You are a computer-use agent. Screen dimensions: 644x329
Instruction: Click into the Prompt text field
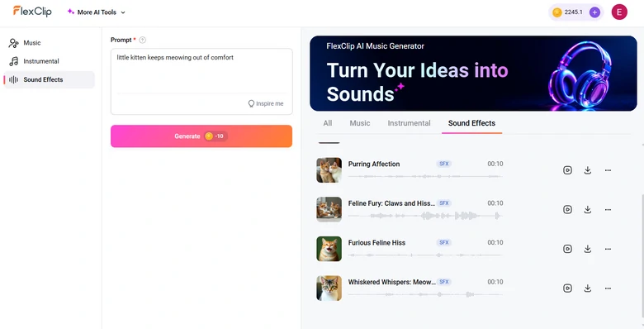(201, 72)
